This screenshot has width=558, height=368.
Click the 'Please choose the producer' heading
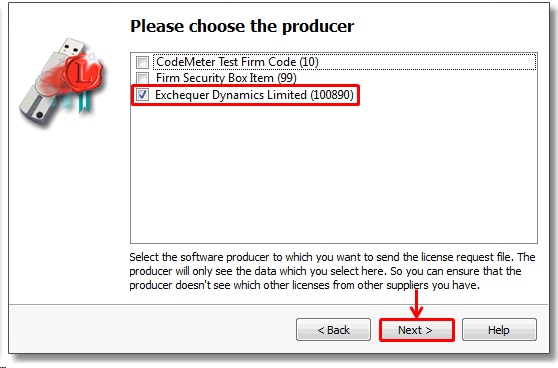click(x=242, y=26)
